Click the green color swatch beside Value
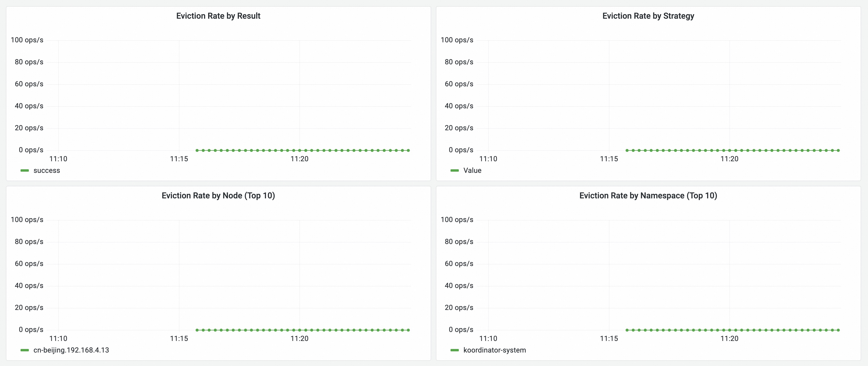Image resolution: width=868 pixels, height=366 pixels. pos(455,171)
